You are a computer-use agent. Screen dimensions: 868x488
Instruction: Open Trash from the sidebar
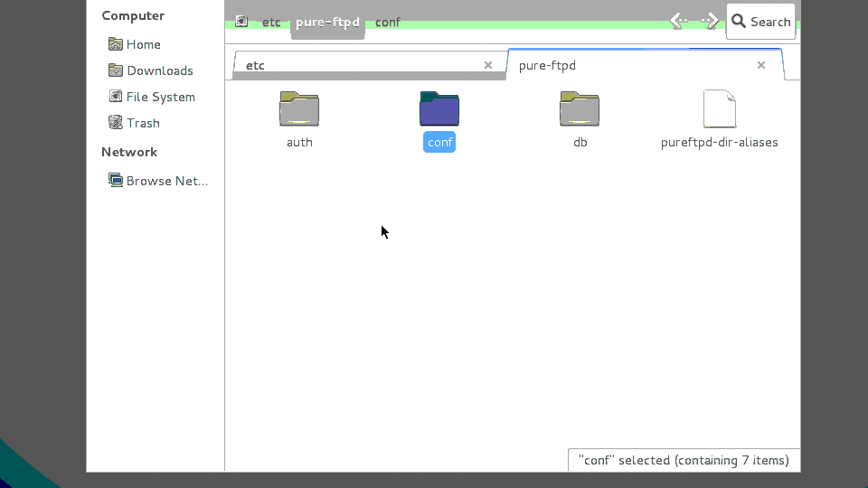(x=143, y=123)
